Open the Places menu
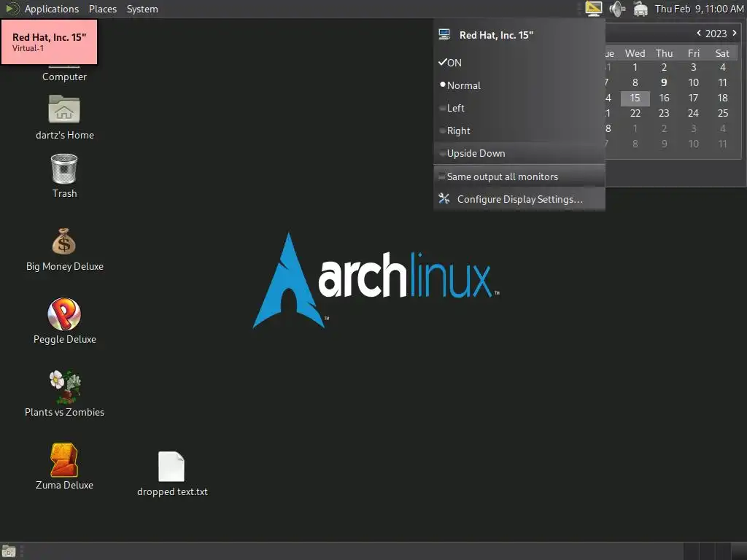Screen dimensions: 747x560 tap(102, 9)
